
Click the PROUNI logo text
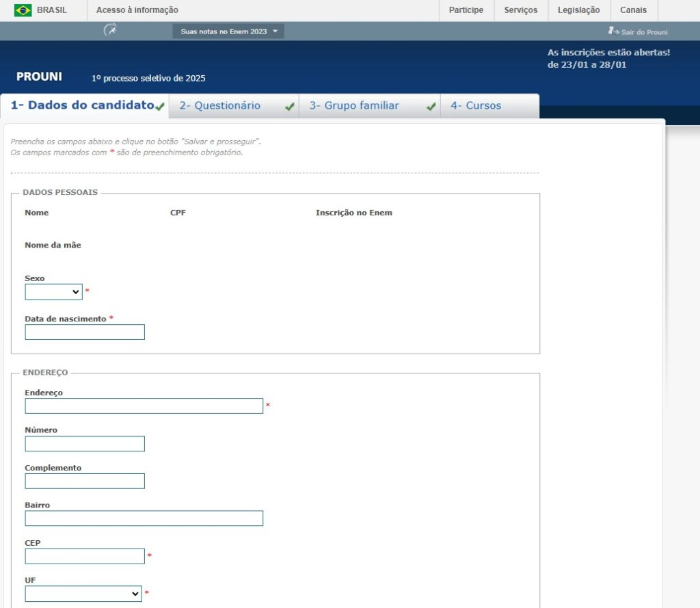(x=39, y=77)
